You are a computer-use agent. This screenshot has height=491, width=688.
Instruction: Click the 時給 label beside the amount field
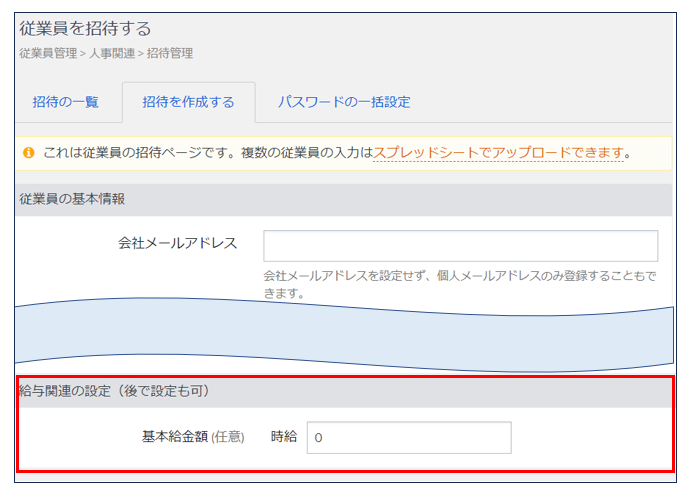click(x=284, y=437)
